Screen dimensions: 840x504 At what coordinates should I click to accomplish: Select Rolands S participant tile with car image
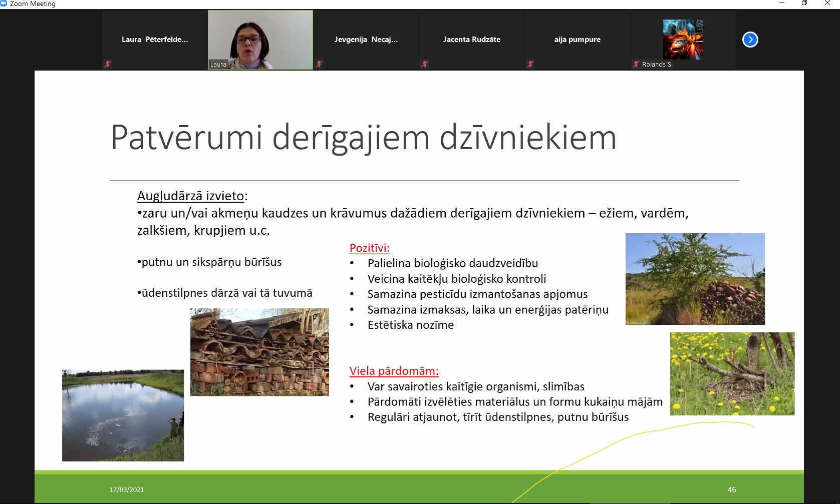(x=683, y=40)
